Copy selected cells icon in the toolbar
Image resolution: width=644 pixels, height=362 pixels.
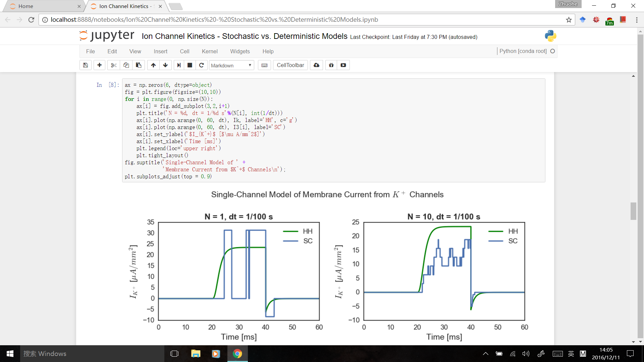(126, 65)
